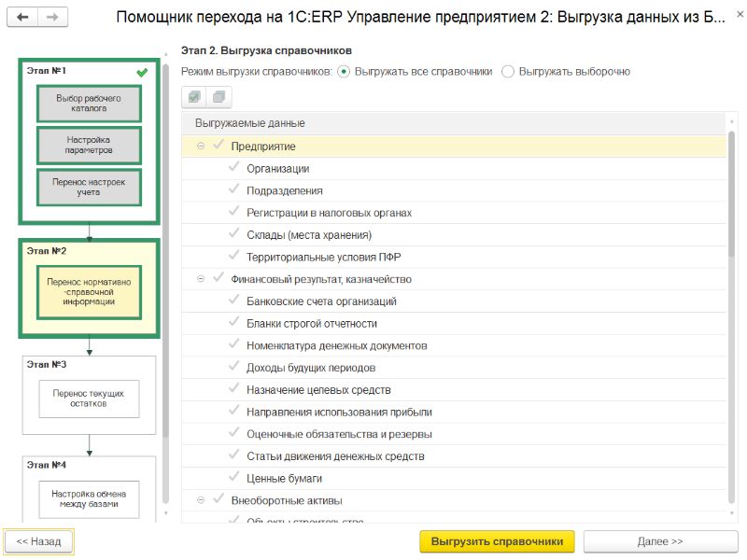Toggle checkmark for Склады (места хранения)
Image resolution: width=747 pixels, height=560 pixels.
coord(234,233)
